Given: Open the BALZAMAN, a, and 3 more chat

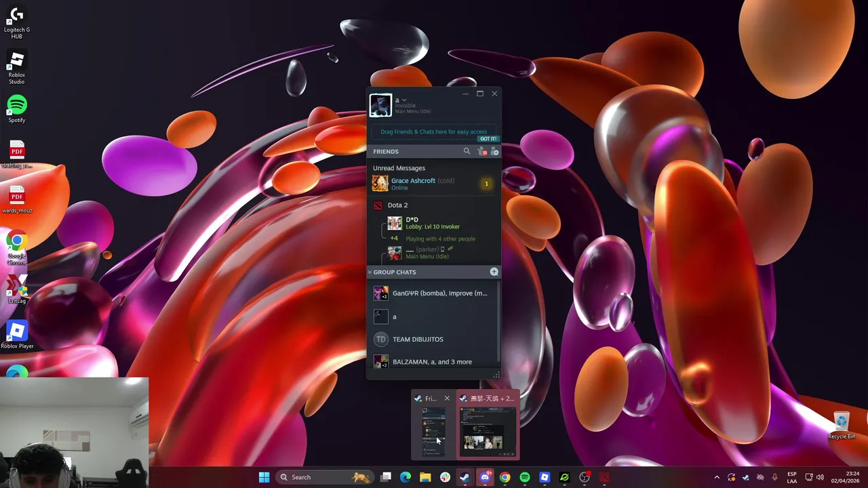Looking at the screenshot, I should [x=431, y=361].
